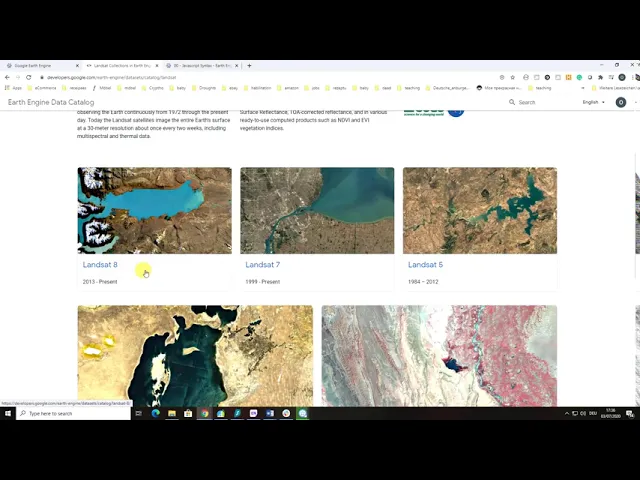The height and width of the screenshot is (480, 640).
Task: Open the Landsat 8 thumbnail image
Action: (x=155, y=211)
